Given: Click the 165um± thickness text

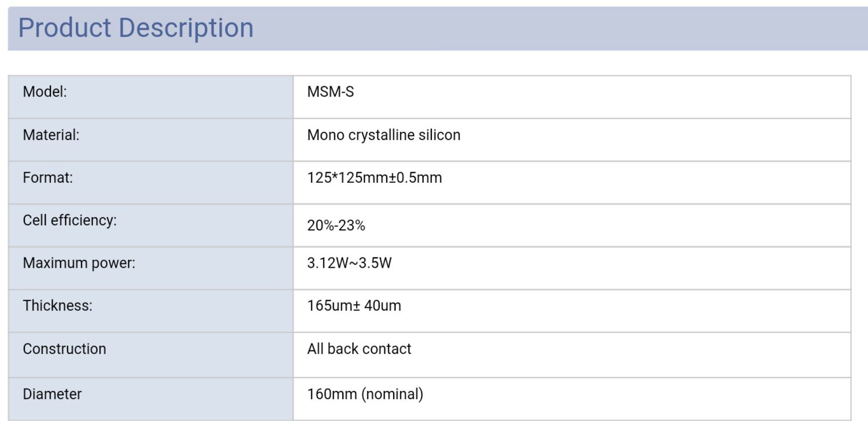Looking at the screenshot, I should tap(334, 306).
